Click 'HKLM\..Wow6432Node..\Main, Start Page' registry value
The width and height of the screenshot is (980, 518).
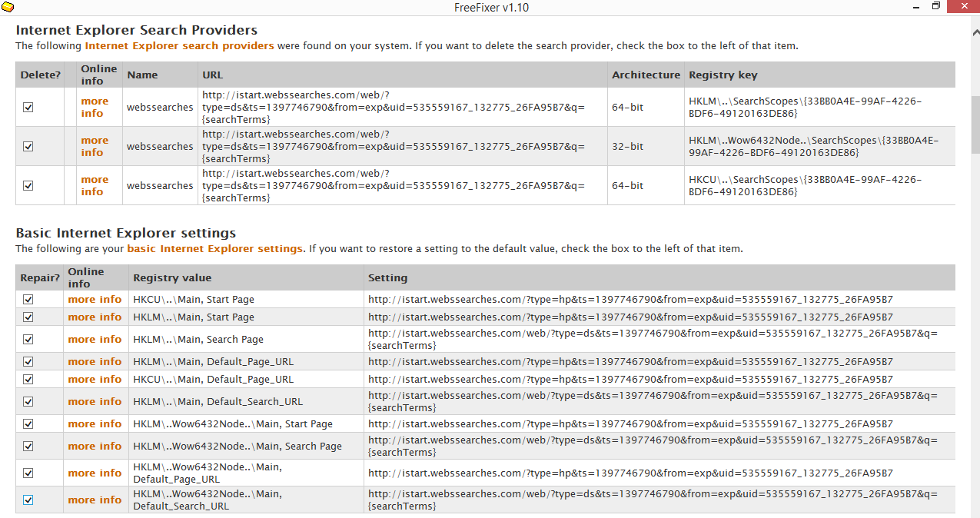(233, 424)
